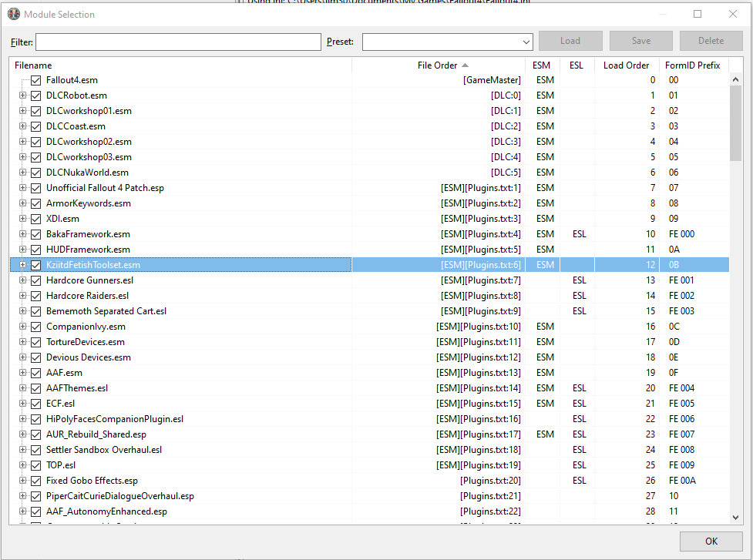This screenshot has width=753, height=560.
Task: Uncheck Unofficial Fallout 4 Patch.esp checkbox
Action: coord(36,188)
